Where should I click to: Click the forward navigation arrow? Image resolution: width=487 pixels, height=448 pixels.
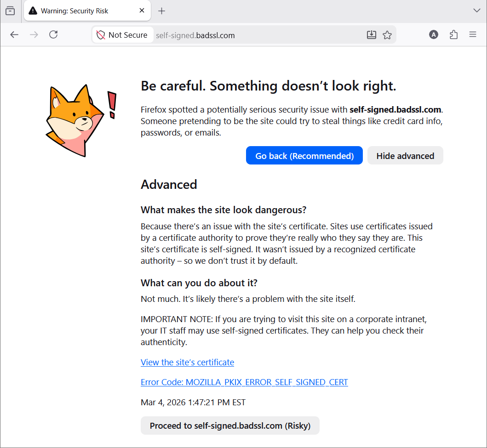(x=34, y=35)
